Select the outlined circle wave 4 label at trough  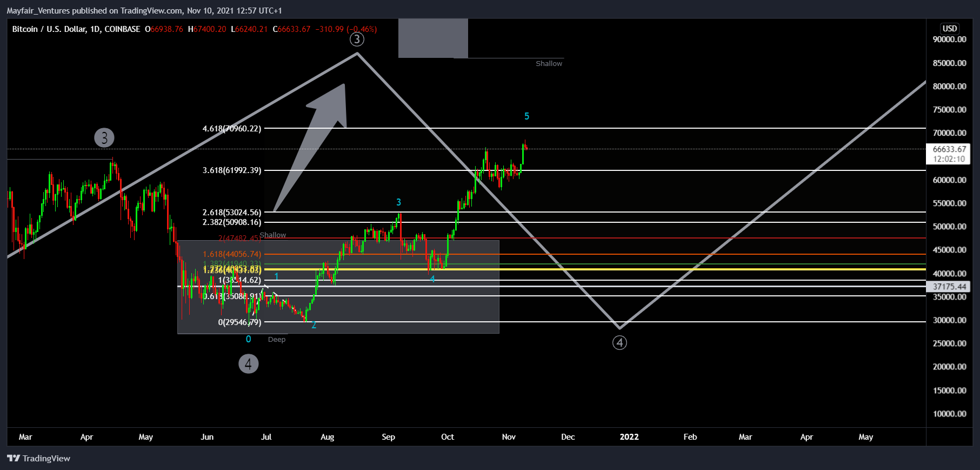[x=619, y=342]
